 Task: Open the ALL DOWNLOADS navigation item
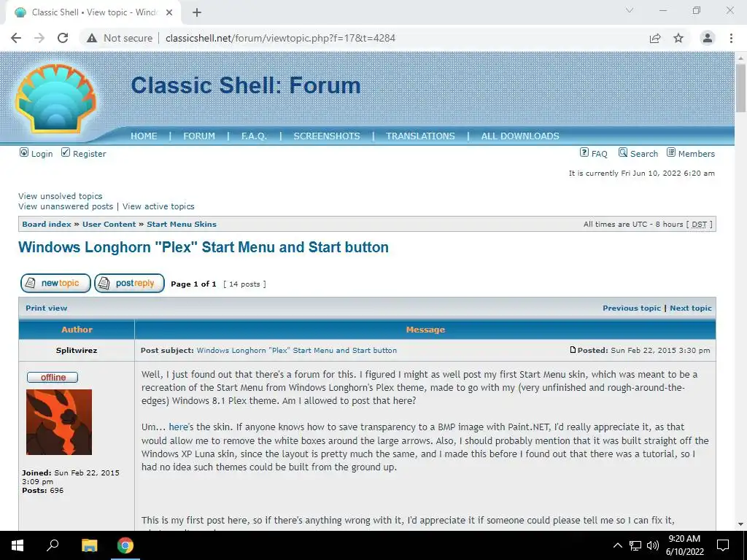(x=520, y=136)
